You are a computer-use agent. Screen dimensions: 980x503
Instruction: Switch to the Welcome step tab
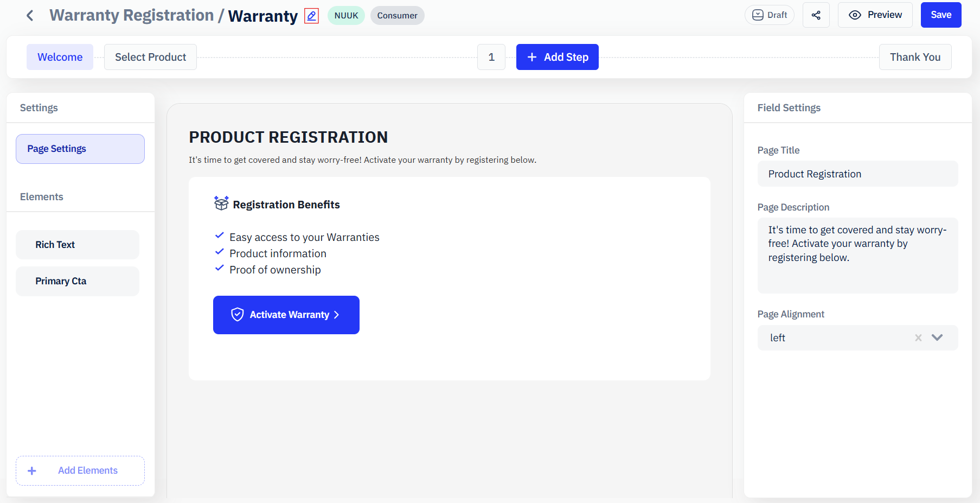60,57
